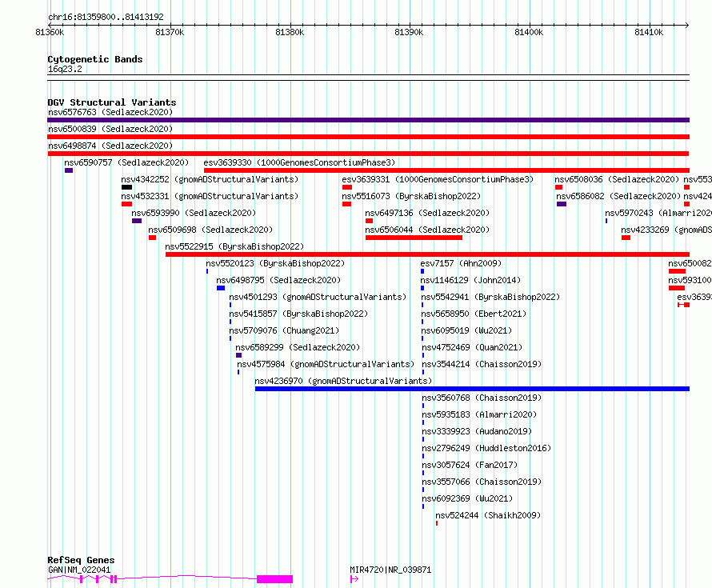Click the DGV Structural Variants track title

(x=112, y=102)
